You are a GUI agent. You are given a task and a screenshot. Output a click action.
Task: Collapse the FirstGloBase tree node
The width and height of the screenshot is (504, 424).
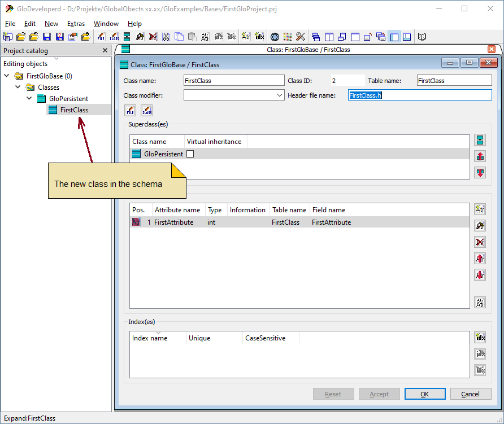(7, 76)
